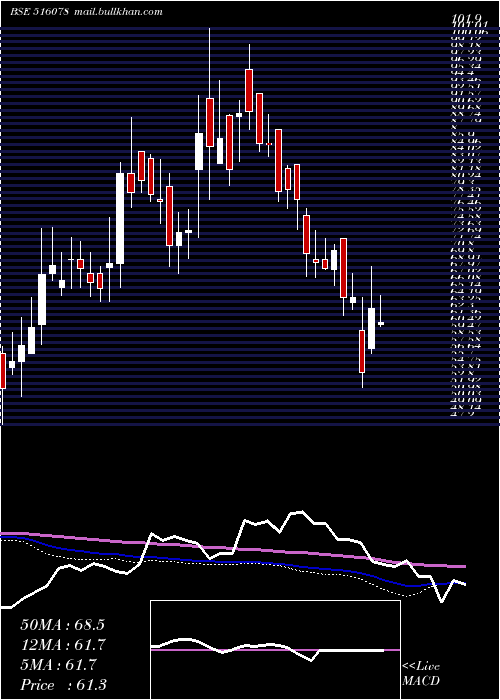Click the mail.bullkhan.com watermark text
Viewport: 500px width, 700px height.
(117, 12)
